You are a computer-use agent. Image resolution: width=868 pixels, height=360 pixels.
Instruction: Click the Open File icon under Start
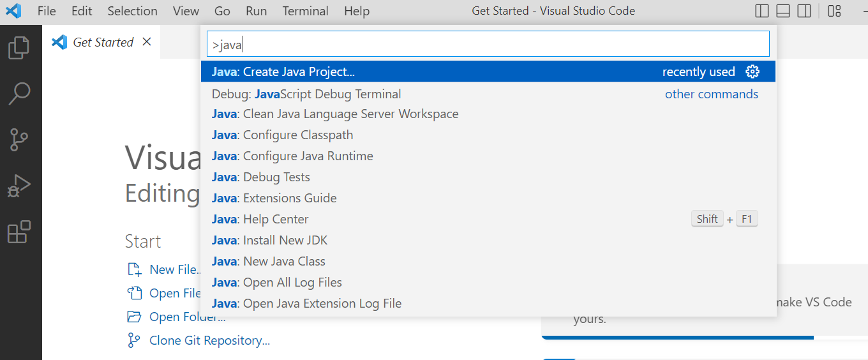point(134,293)
